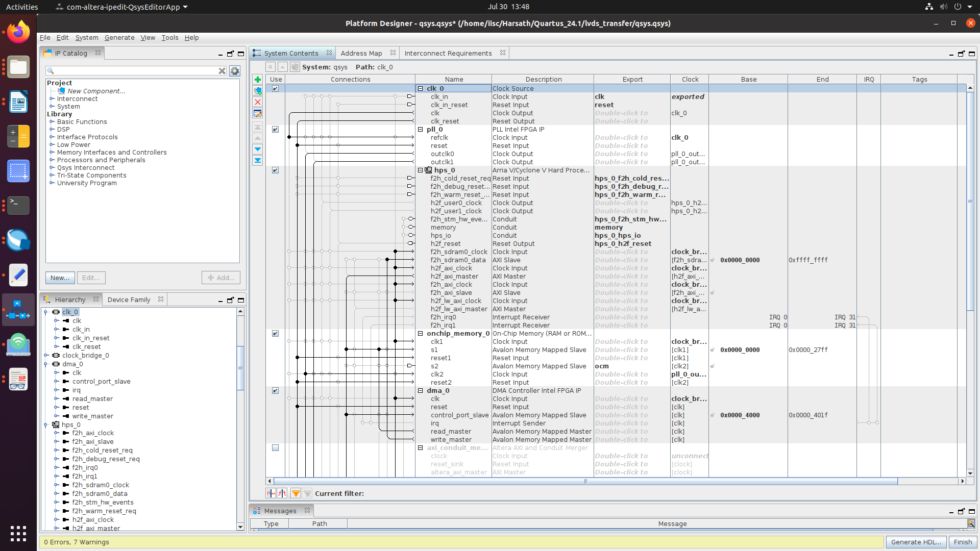The image size is (980, 551).
Task: Click the reset domain display icon
Action: coord(282,493)
